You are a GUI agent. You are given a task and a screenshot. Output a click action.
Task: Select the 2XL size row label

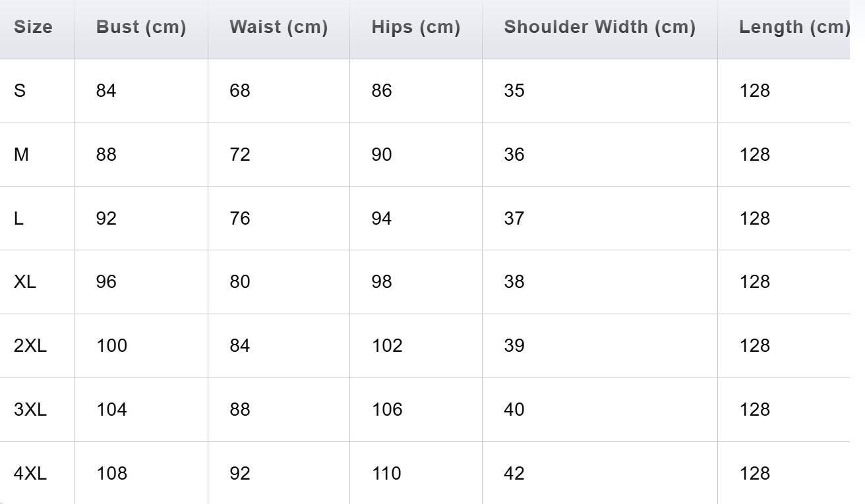[30, 346]
